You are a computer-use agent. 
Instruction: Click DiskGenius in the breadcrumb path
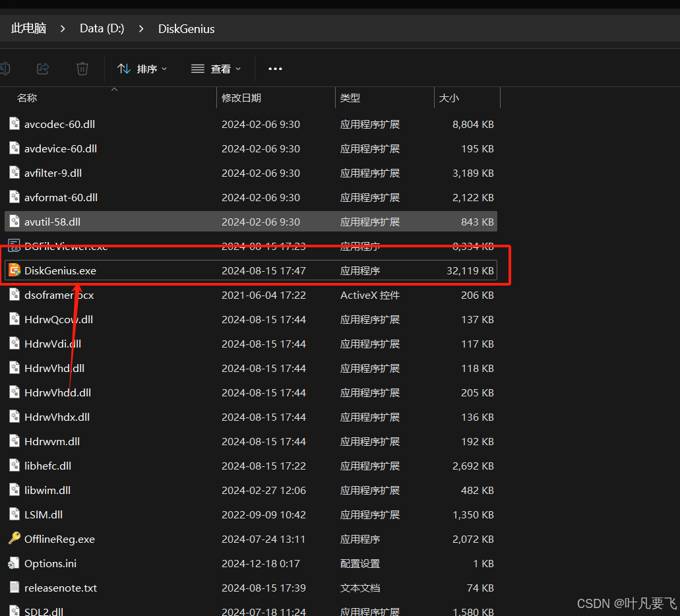(187, 28)
